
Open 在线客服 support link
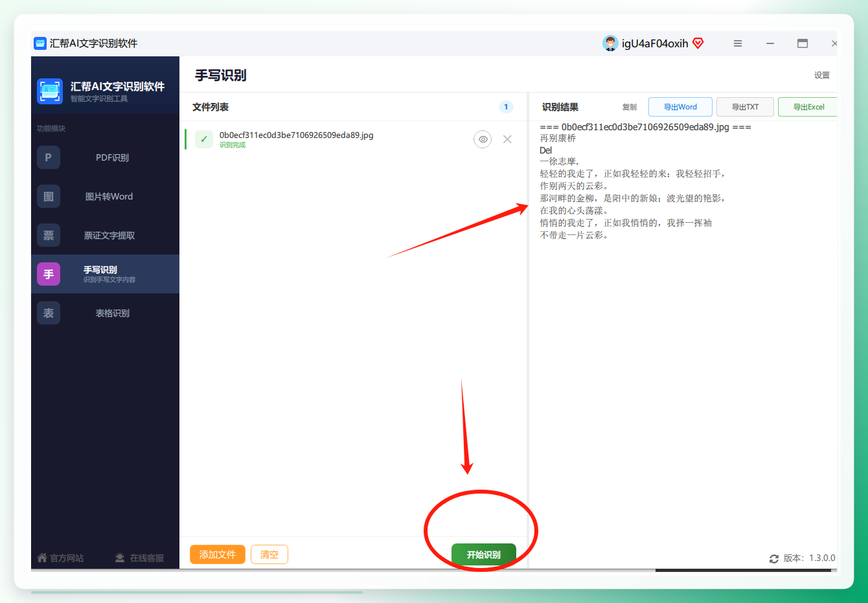coord(139,558)
